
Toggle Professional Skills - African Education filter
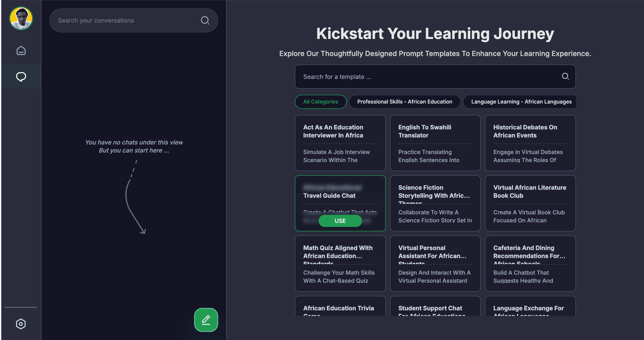pyautogui.click(x=405, y=102)
